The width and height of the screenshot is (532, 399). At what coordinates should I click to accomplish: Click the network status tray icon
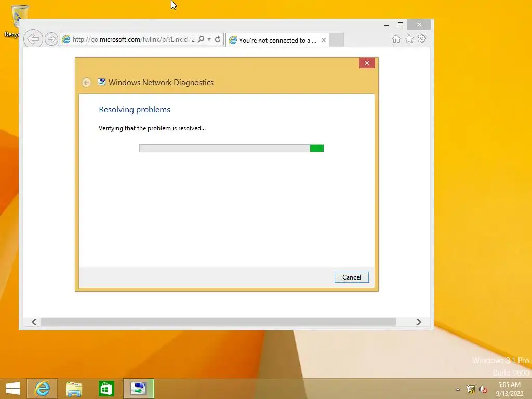471,389
